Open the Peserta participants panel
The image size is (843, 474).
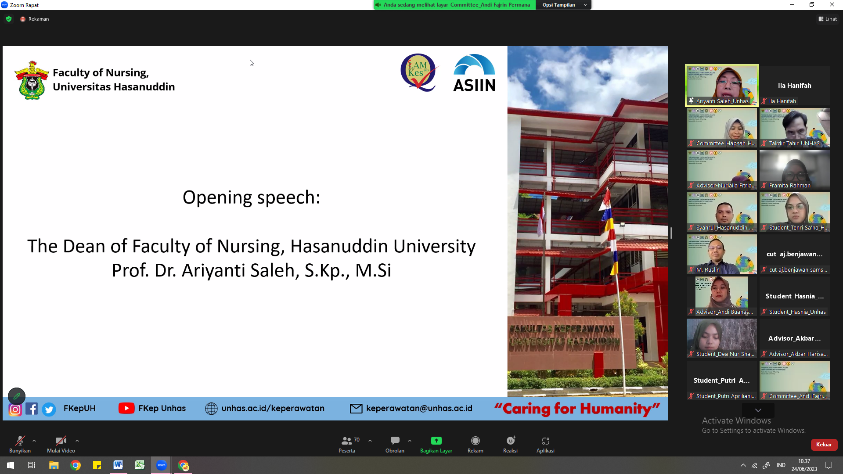click(x=348, y=442)
